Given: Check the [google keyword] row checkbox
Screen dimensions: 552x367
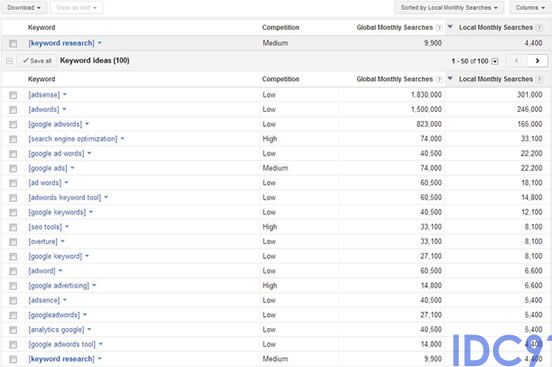Looking at the screenshot, I should click(13, 257).
